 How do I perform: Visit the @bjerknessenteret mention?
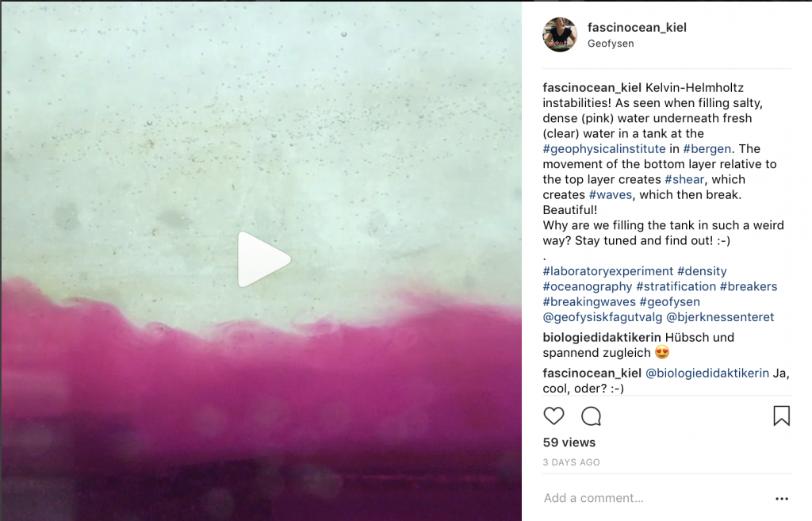click(720, 317)
